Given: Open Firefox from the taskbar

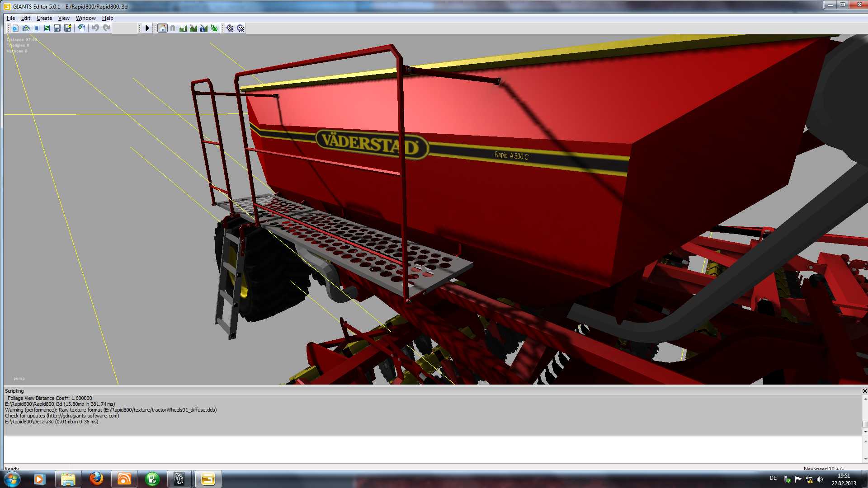Looking at the screenshot, I should pos(96,479).
